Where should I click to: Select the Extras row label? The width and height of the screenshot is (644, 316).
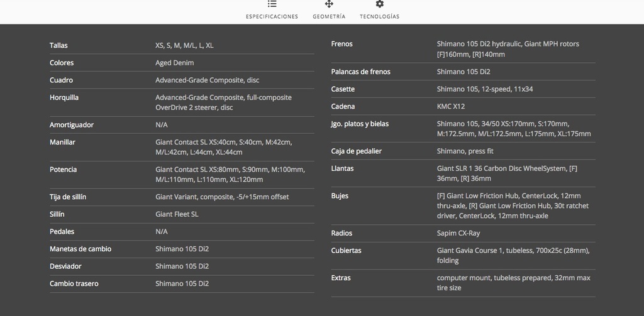pos(341,278)
